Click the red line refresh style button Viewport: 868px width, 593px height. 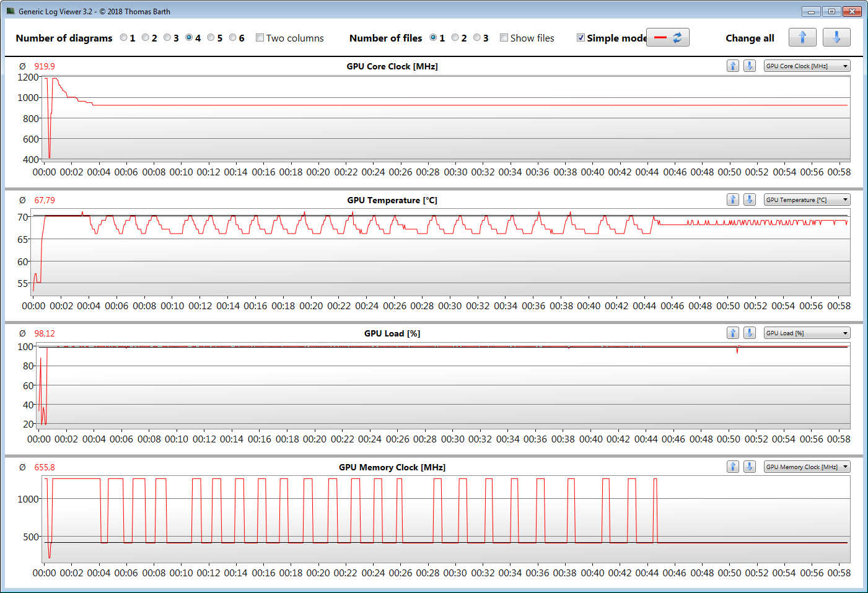(668, 38)
